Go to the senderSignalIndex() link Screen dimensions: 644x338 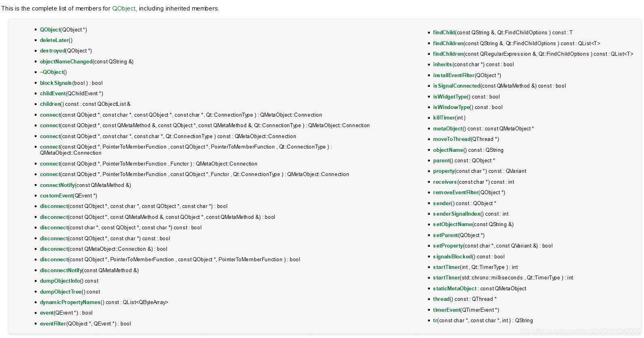[x=457, y=214]
